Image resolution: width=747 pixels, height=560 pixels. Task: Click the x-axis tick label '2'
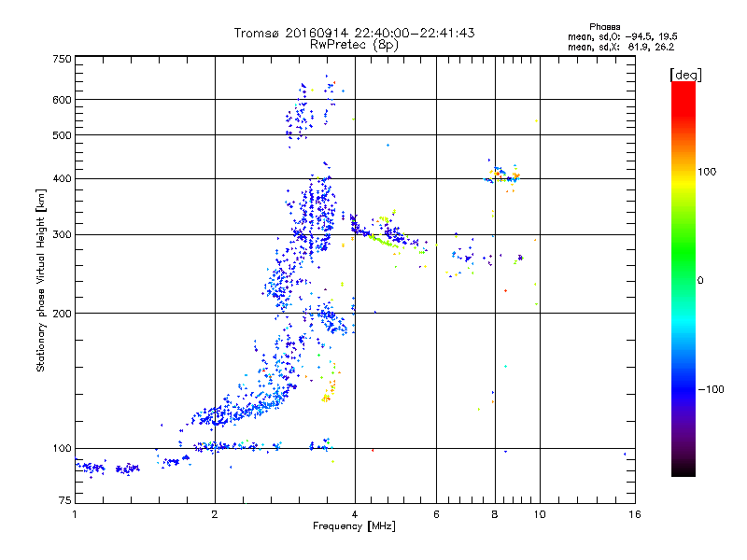[215, 514]
